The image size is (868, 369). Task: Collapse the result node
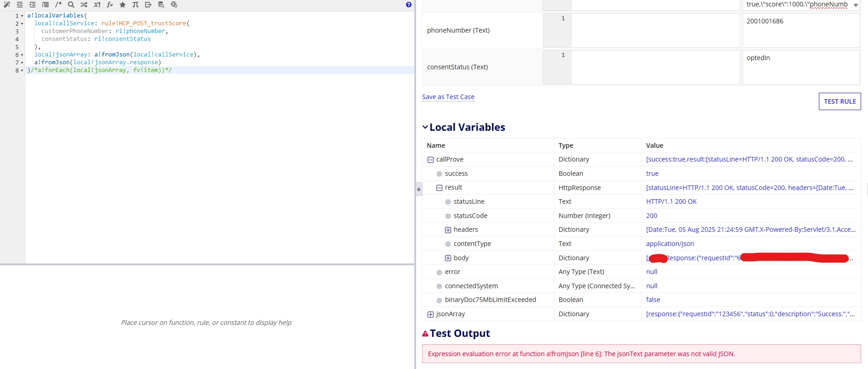439,188
